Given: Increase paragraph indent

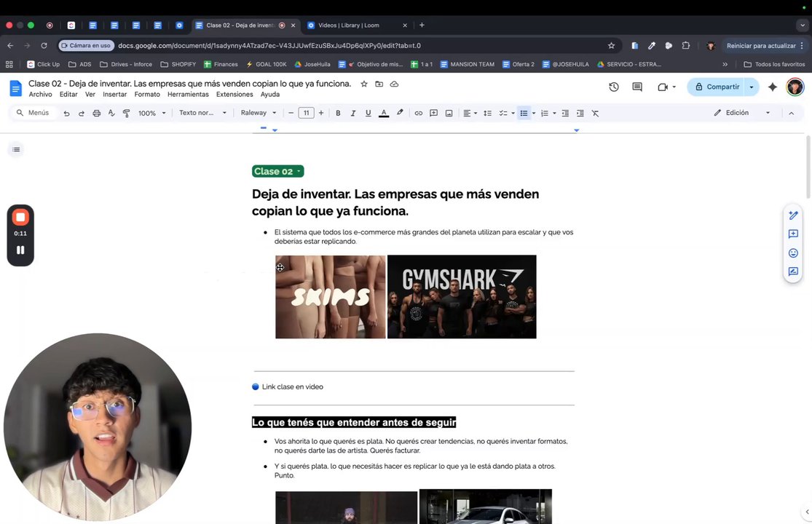Looking at the screenshot, I should click(580, 114).
